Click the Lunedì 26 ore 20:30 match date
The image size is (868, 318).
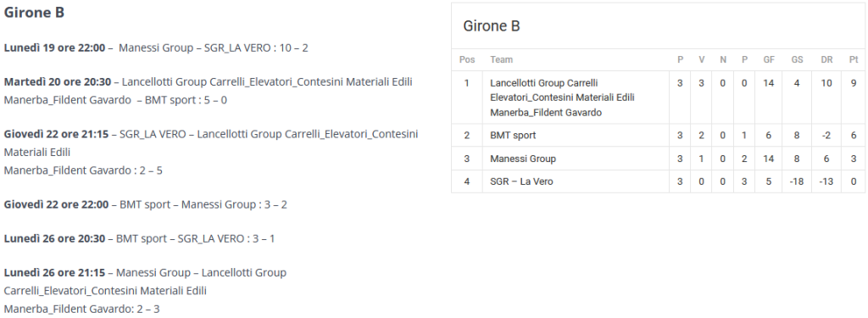[x=54, y=239]
